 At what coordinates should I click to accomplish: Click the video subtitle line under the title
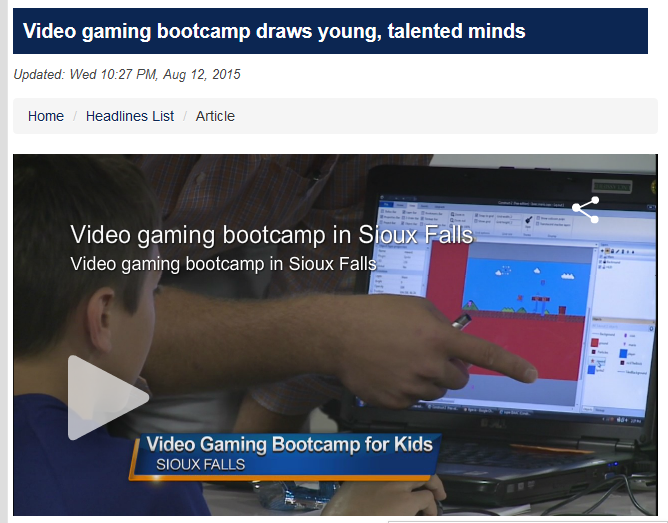pos(224,264)
